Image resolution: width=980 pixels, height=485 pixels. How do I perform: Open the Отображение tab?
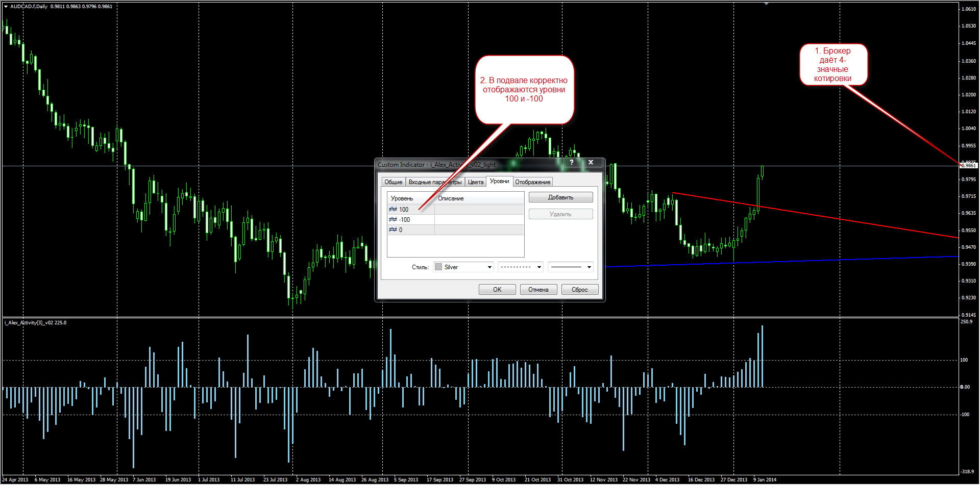pyautogui.click(x=532, y=182)
